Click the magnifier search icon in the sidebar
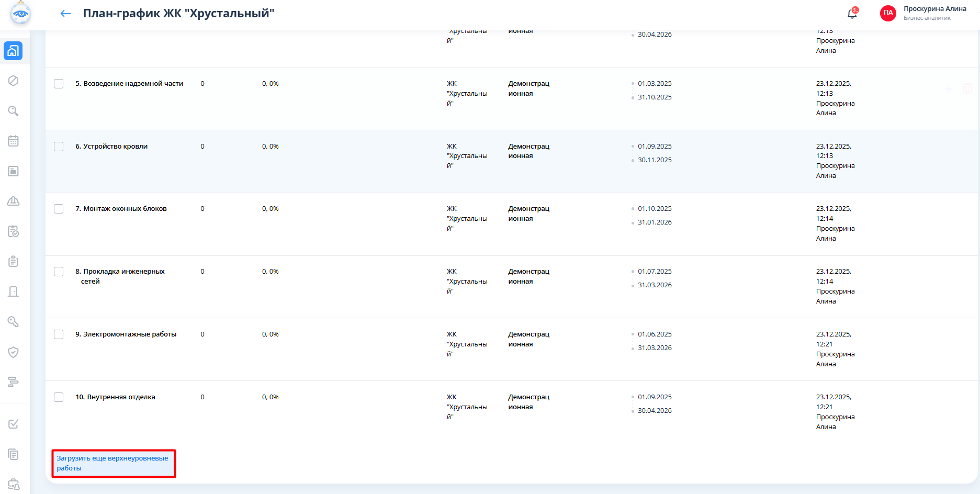The width and height of the screenshot is (980, 494). 14,111
